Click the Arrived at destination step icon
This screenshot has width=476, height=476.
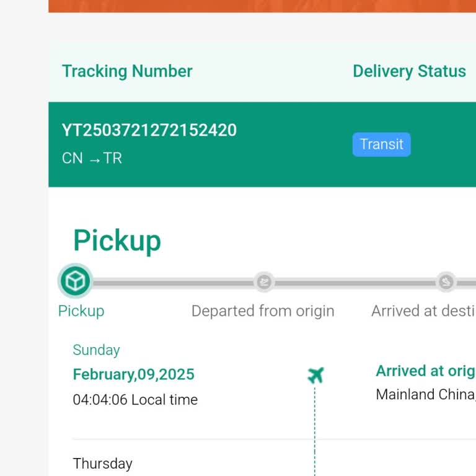click(446, 282)
